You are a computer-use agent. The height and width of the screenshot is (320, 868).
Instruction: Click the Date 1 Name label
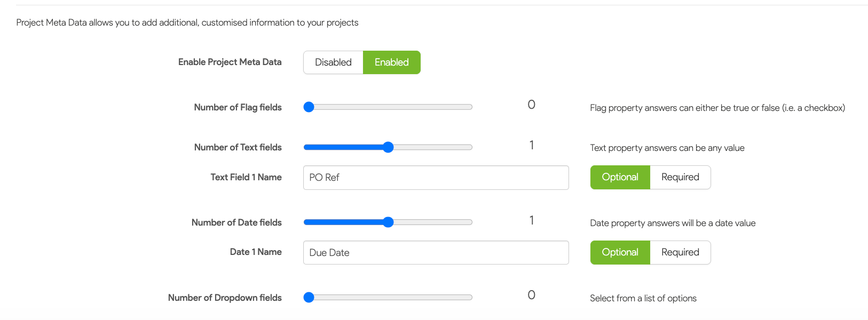click(x=256, y=252)
